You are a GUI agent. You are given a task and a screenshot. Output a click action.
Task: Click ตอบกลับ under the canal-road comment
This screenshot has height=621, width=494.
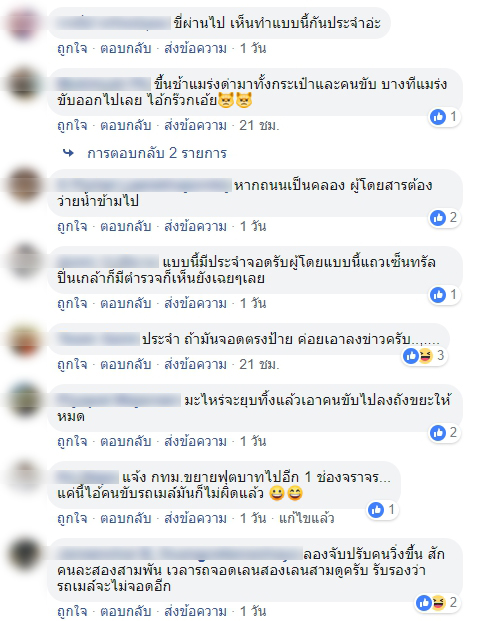pyautogui.click(x=126, y=227)
